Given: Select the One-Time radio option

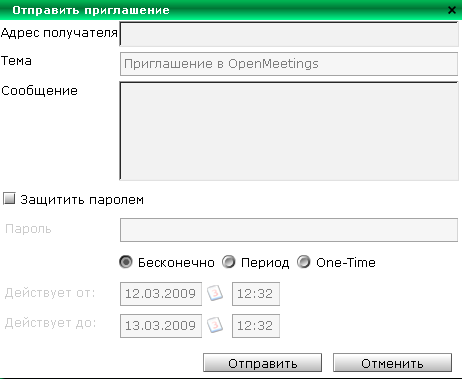Looking at the screenshot, I should point(304,262).
